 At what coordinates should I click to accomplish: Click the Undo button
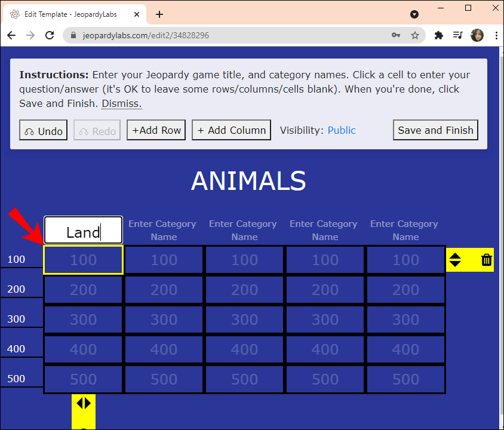click(44, 130)
